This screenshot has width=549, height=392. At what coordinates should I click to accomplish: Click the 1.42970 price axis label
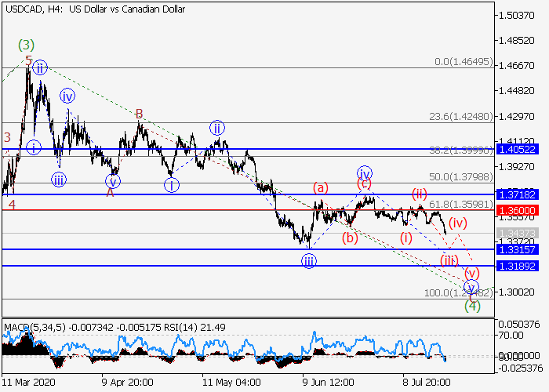(517, 116)
